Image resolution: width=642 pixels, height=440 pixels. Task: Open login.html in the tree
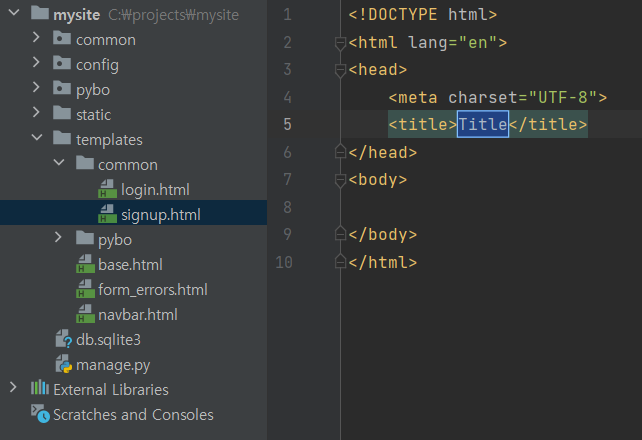click(155, 190)
